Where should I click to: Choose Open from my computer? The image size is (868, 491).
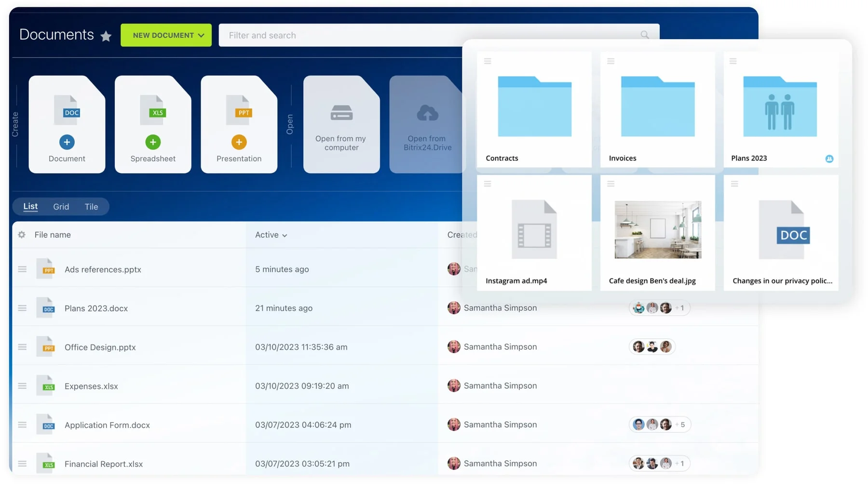(x=341, y=124)
